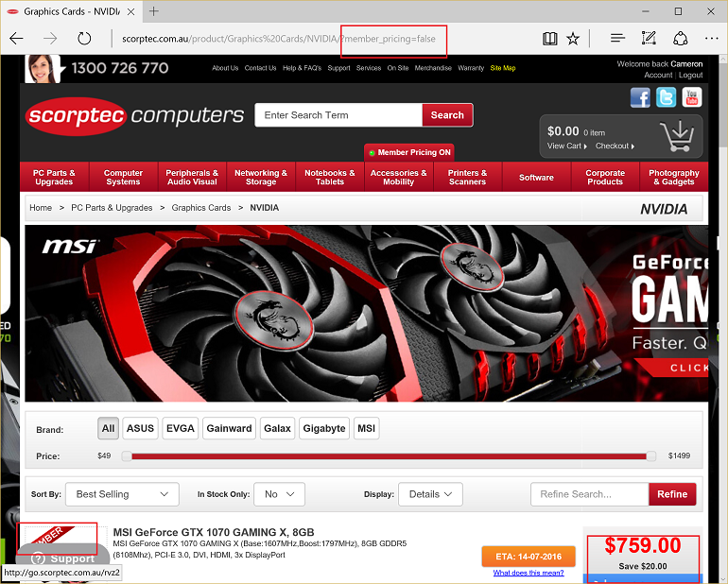Filter by Gainward brand
728x584 pixels.
[229, 428]
